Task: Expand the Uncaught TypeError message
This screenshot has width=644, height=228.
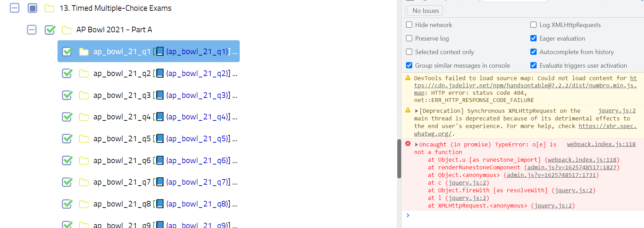Action: tap(416, 145)
